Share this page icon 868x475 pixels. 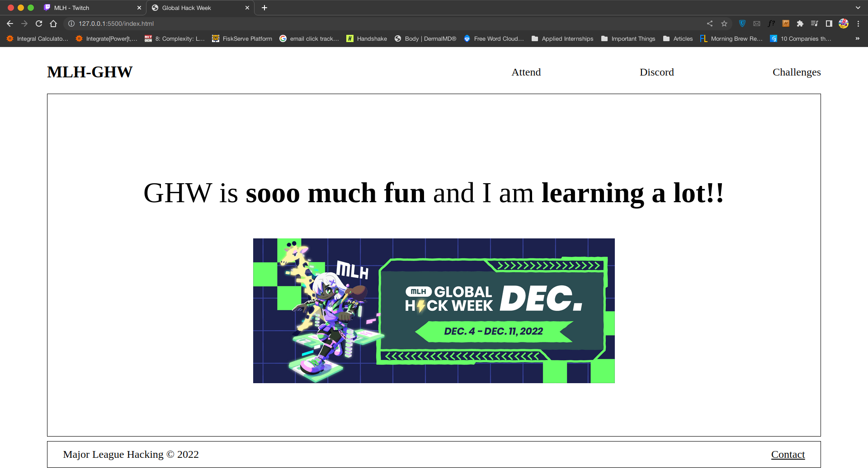click(710, 24)
